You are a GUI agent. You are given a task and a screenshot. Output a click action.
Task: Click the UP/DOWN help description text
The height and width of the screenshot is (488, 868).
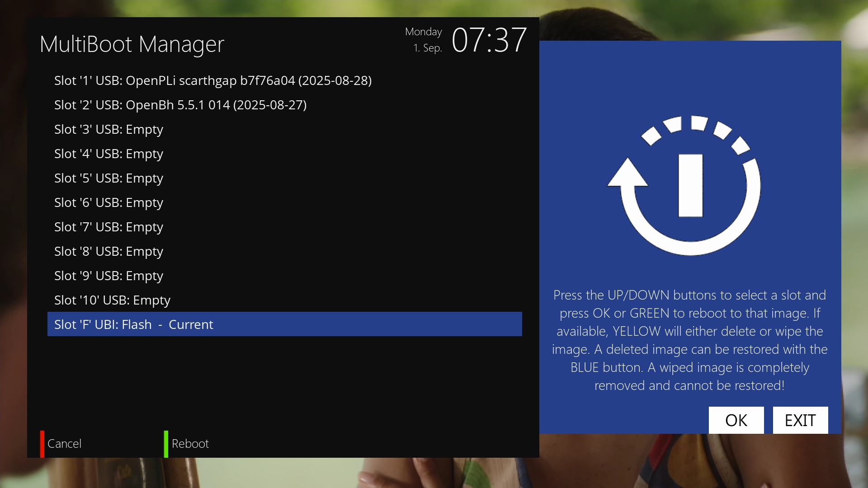[x=690, y=340]
